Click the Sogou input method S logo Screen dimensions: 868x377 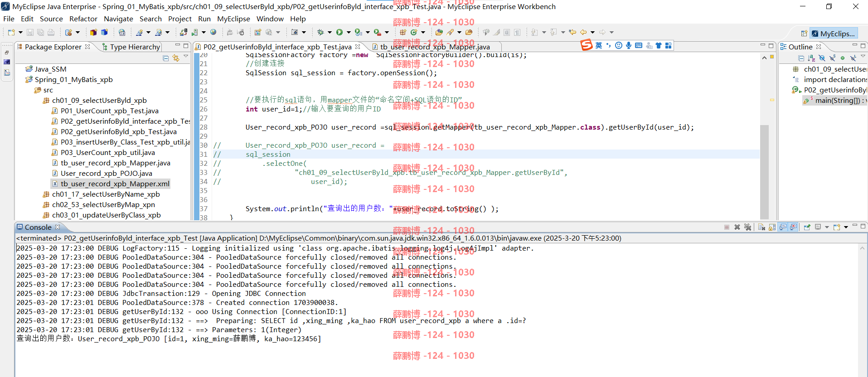(587, 45)
